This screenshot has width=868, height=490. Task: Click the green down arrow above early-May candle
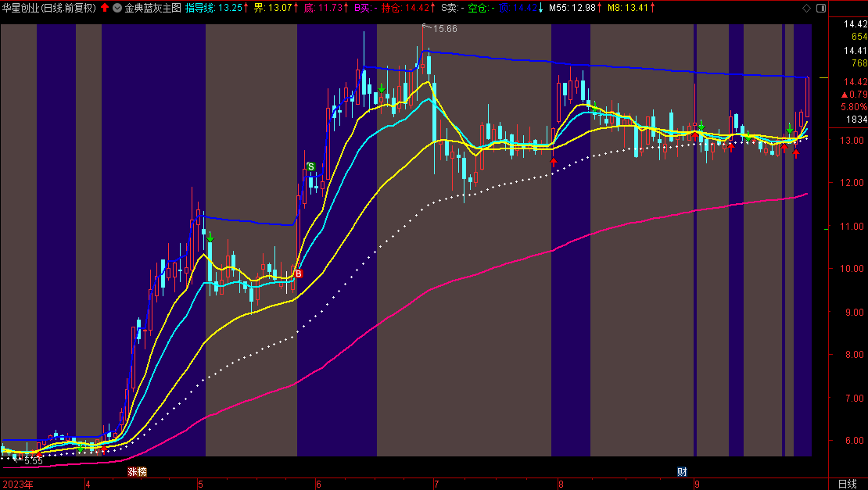(210, 238)
